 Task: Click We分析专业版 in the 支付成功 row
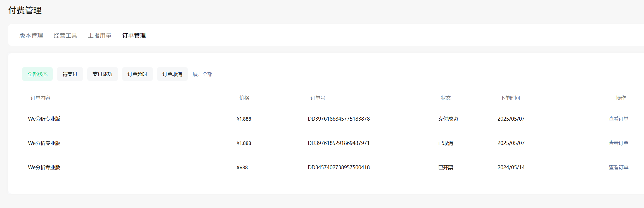pos(44,119)
